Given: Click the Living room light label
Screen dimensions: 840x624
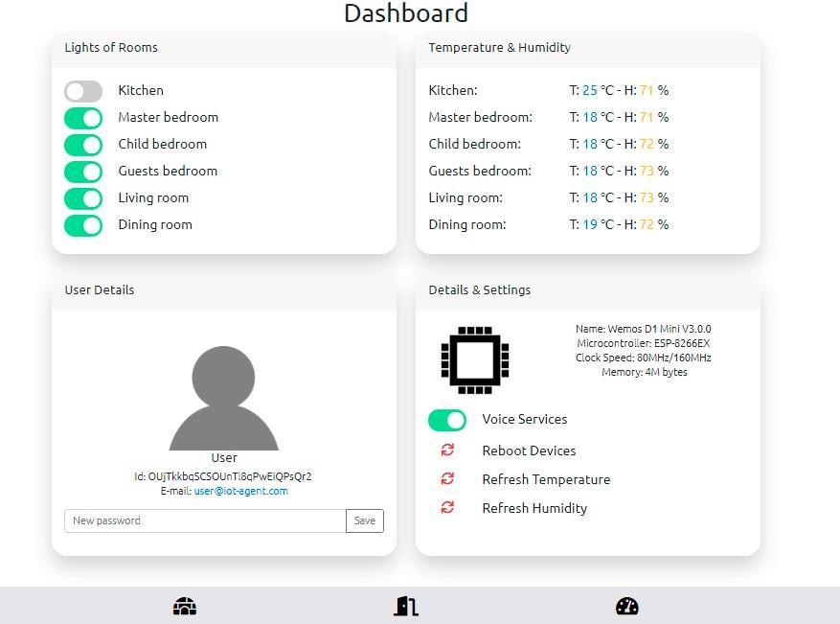Looking at the screenshot, I should pos(153,197).
